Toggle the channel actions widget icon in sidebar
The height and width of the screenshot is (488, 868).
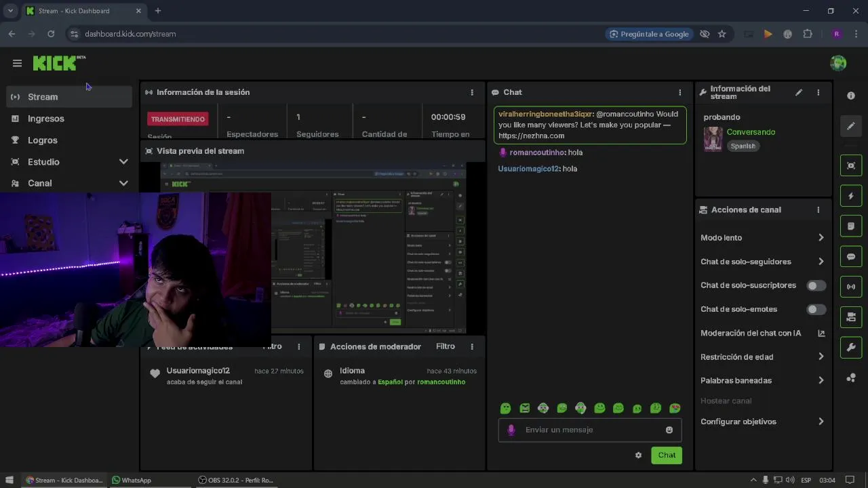[851, 317]
